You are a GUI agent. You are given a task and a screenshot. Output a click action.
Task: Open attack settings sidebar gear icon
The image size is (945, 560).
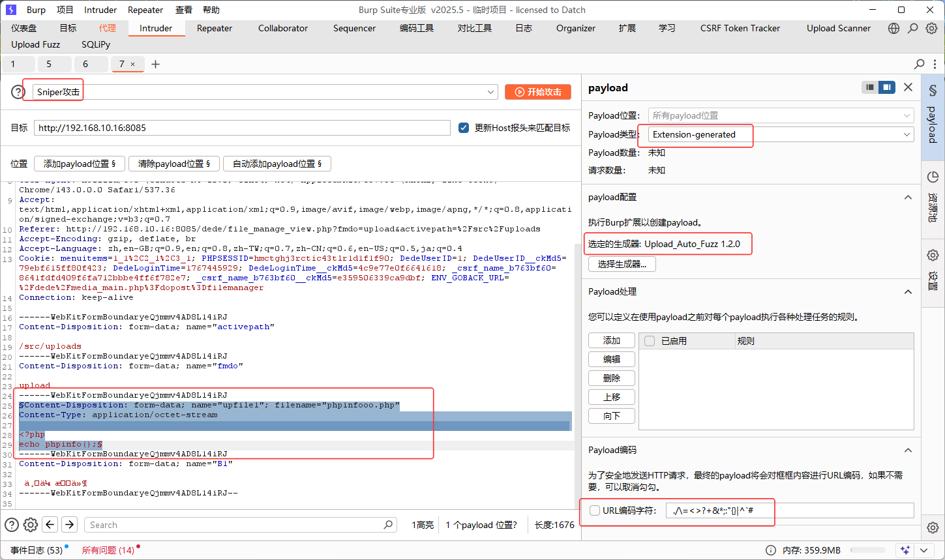[933, 255]
